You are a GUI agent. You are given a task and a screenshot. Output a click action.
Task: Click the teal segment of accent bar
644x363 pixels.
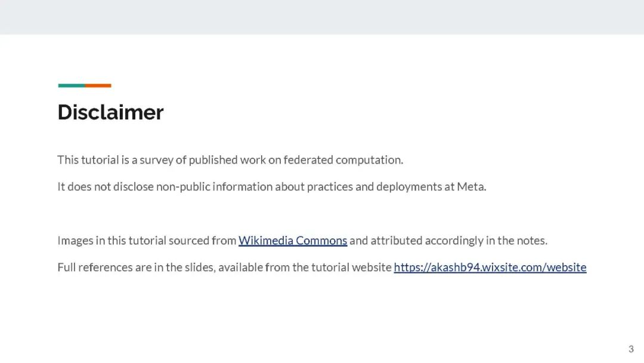(72, 85)
